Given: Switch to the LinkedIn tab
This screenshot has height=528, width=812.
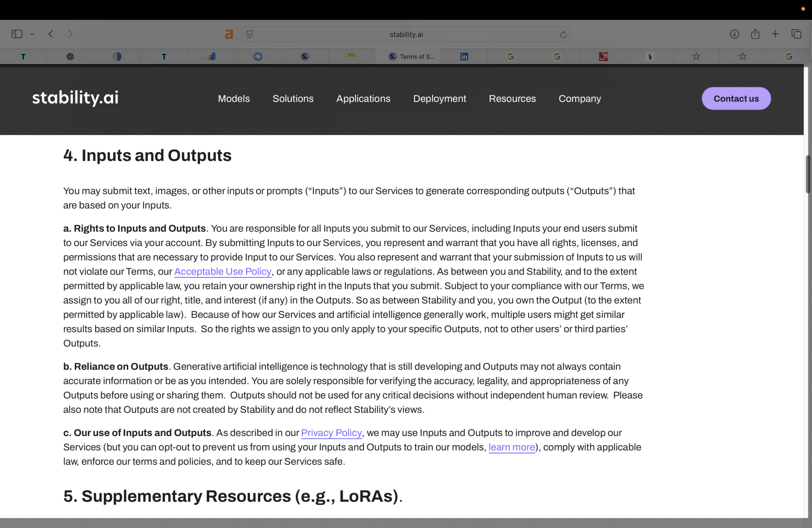Looking at the screenshot, I should pyautogui.click(x=464, y=57).
